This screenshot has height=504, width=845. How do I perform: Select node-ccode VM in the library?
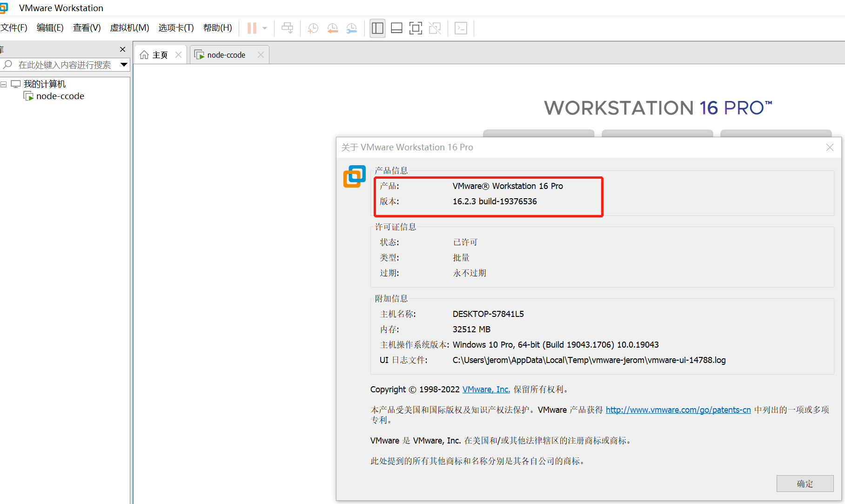click(x=60, y=96)
